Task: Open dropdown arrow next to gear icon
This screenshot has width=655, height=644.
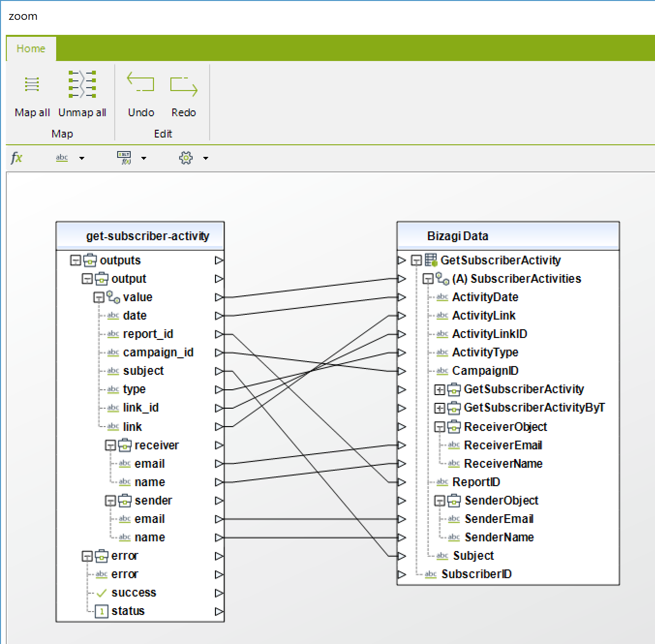Action: pos(206,158)
